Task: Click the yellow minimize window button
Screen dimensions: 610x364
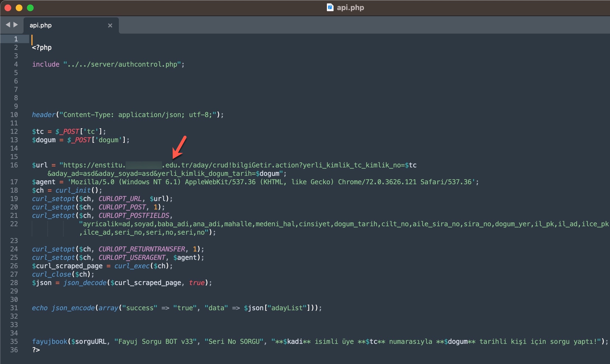Action: (x=19, y=8)
